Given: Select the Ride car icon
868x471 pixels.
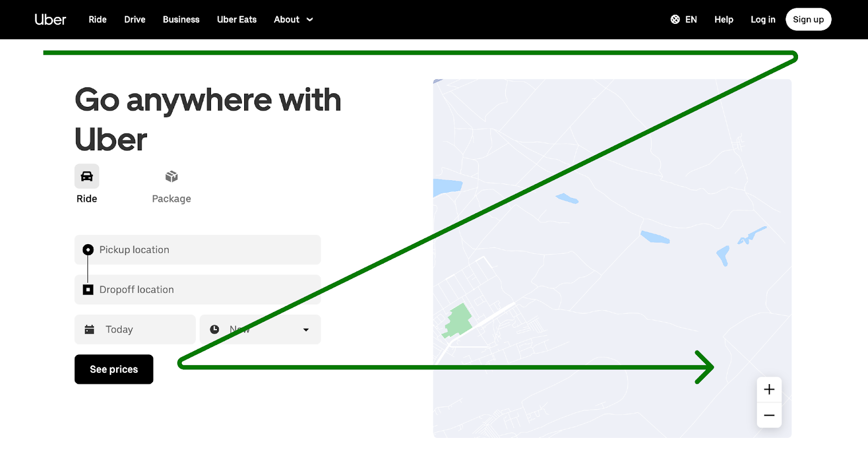Looking at the screenshot, I should point(87,176).
